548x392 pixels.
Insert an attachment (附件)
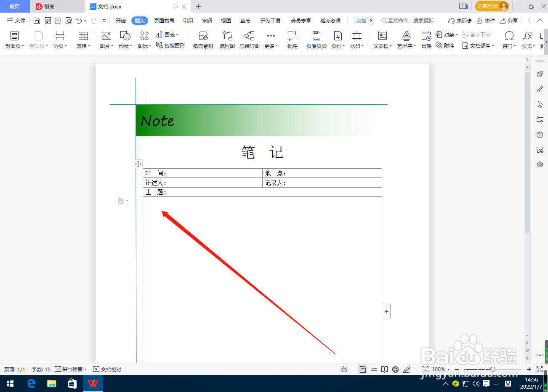click(445, 45)
